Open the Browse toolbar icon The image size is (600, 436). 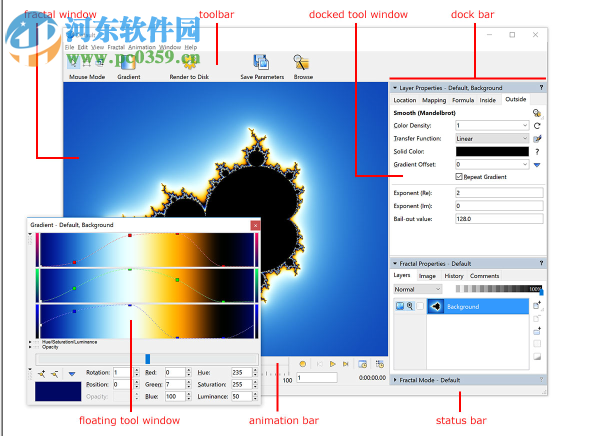(x=302, y=62)
